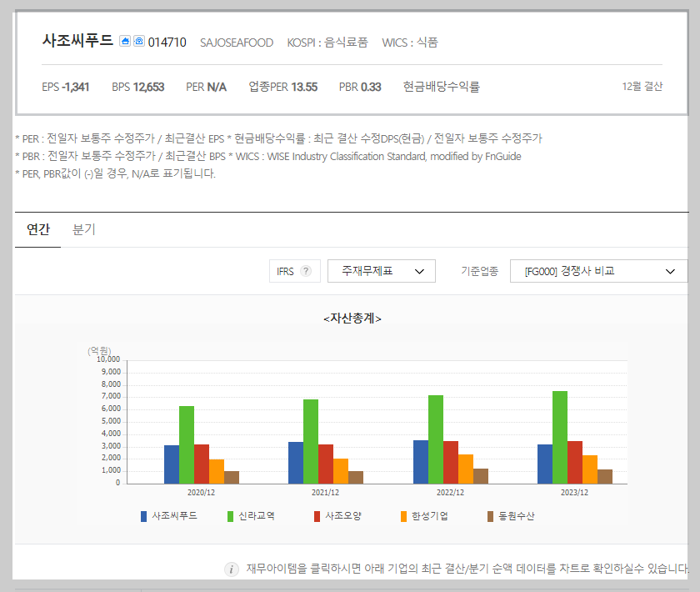The image size is (700, 592).
Task: Open the company homepage icon next to 사조씨푸드
Action: tap(125, 41)
